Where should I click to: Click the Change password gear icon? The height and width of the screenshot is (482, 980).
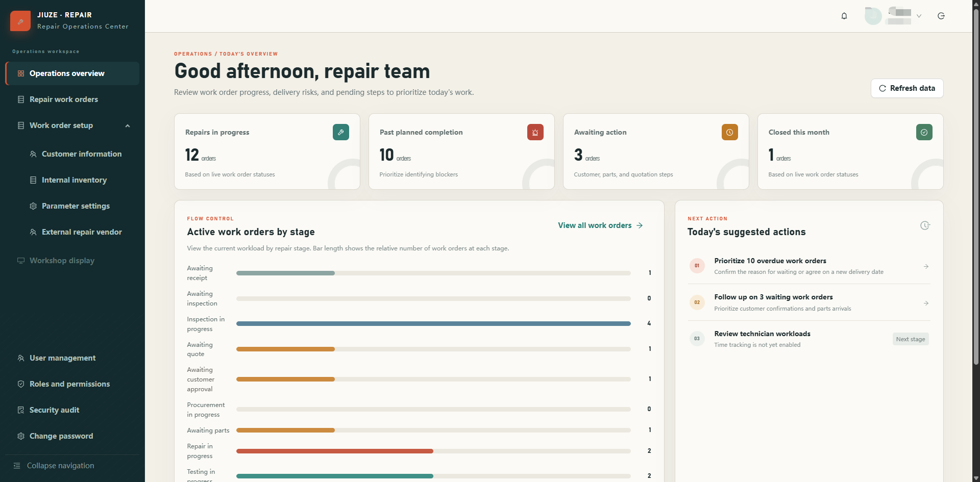coord(21,436)
